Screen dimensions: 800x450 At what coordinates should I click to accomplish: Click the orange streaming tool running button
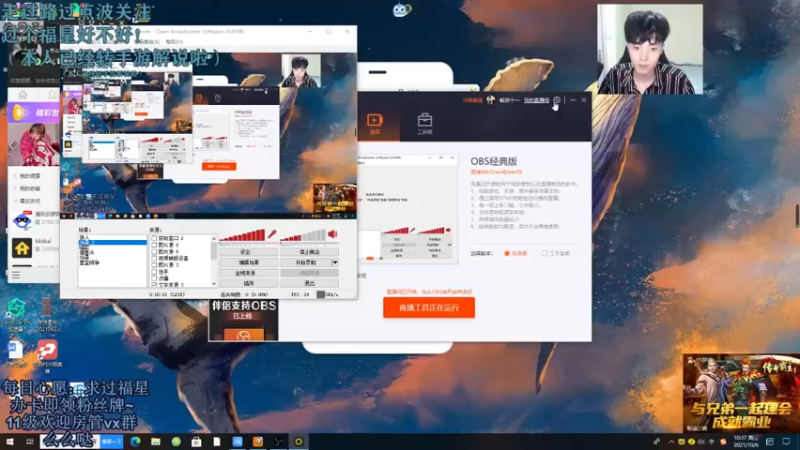pos(429,308)
